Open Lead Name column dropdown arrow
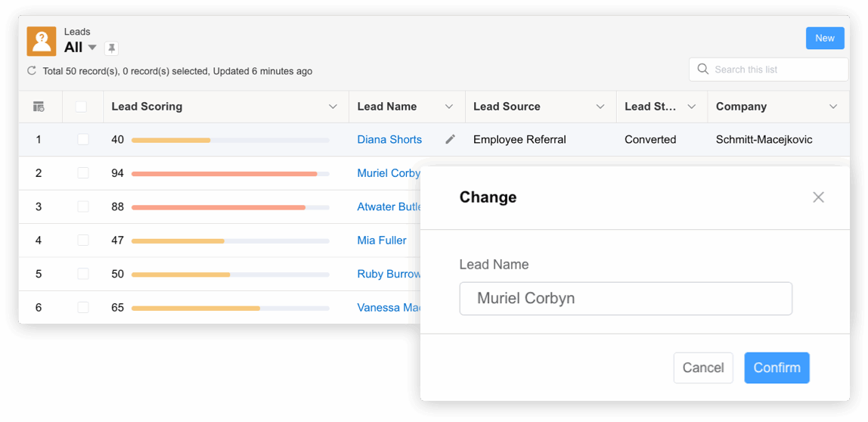 point(449,107)
